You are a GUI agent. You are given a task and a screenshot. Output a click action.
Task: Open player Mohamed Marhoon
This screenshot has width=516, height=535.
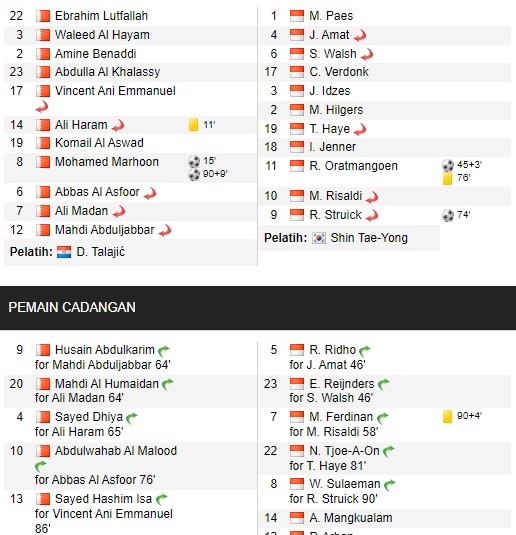coord(107,162)
